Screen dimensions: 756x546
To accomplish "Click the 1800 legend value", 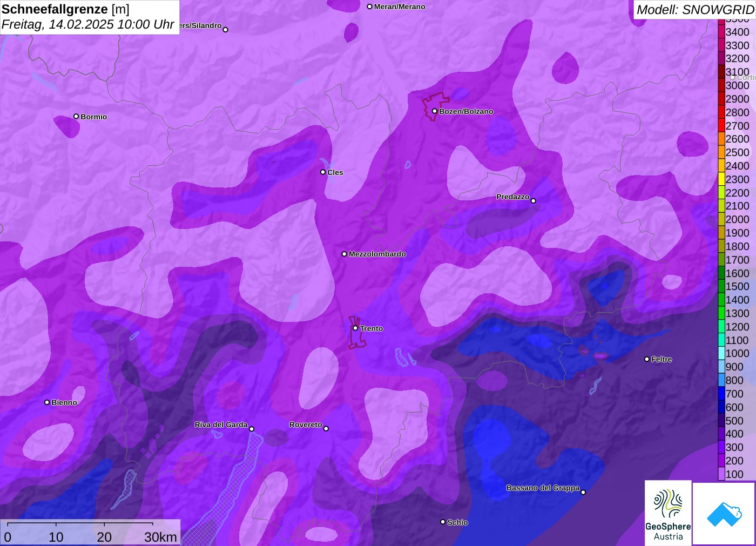I will [738, 246].
